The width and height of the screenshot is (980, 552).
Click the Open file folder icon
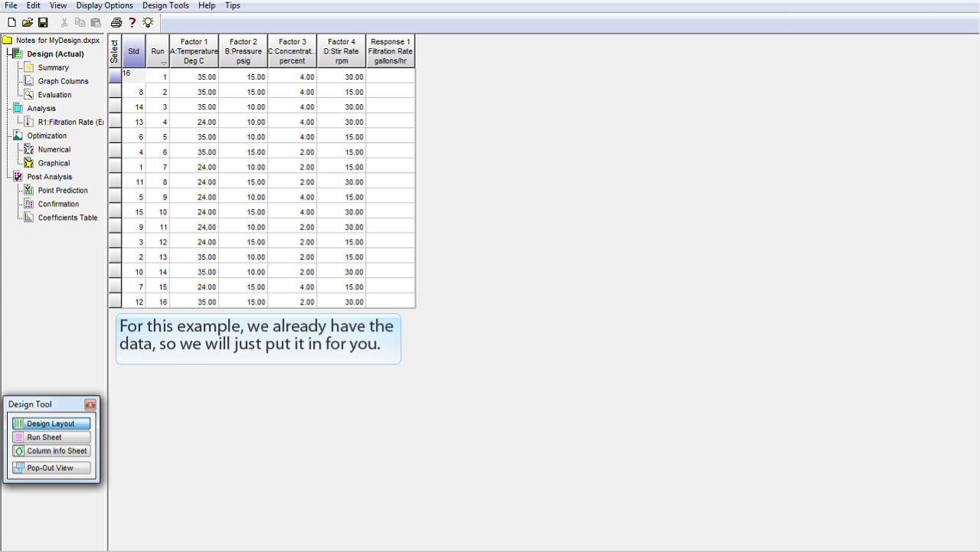[28, 22]
